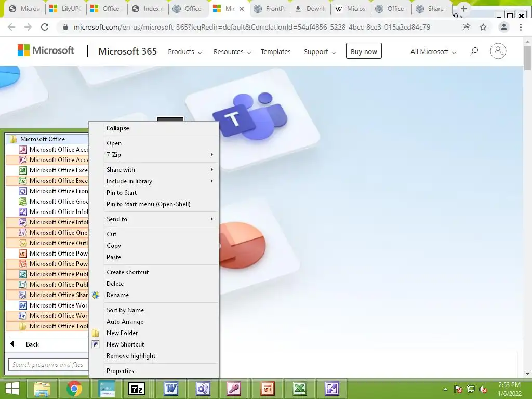532x399 pixels.
Task: Switch to the LilyUPC tab
Action: [66, 9]
